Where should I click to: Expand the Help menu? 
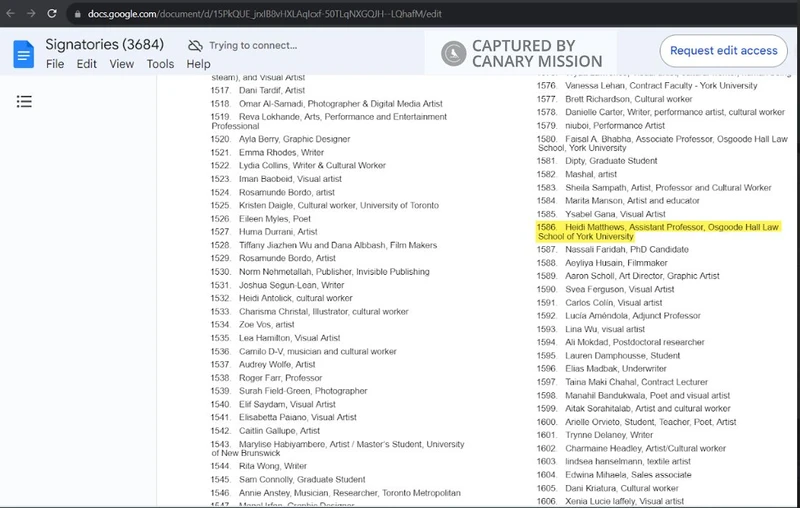(198, 64)
